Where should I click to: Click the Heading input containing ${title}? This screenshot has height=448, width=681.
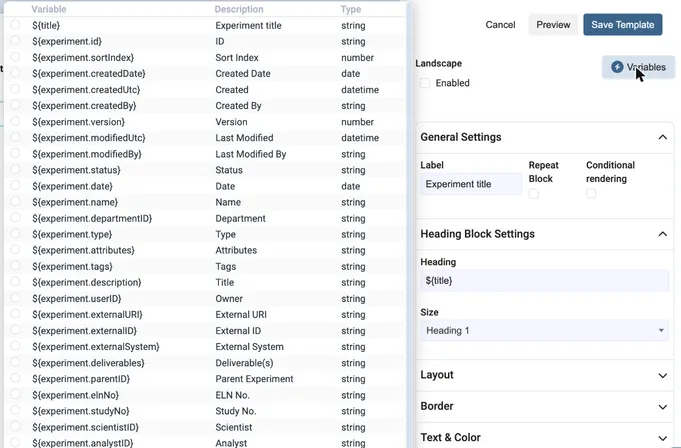pyautogui.click(x=544, y=280)
